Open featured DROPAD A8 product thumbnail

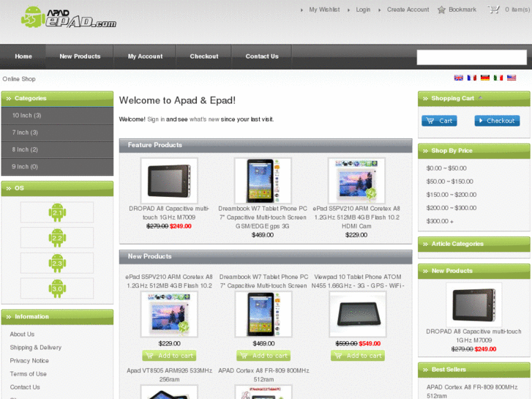coord(169,181)
